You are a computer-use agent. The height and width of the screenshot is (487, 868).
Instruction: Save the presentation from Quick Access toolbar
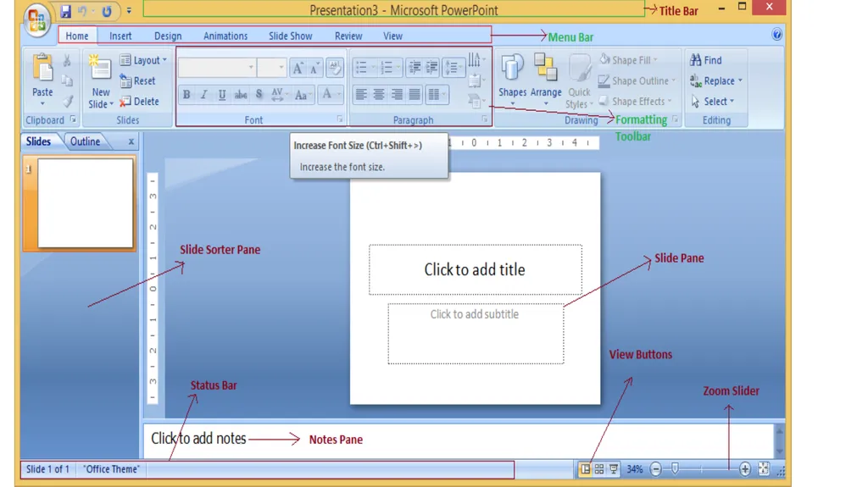coord(65,11)
